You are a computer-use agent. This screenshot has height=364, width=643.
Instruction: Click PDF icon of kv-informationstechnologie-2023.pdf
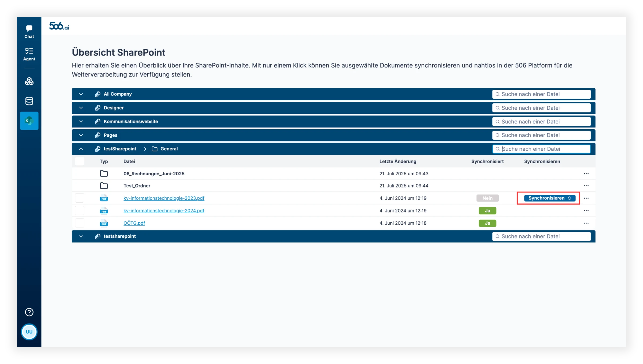coord(104,198)
